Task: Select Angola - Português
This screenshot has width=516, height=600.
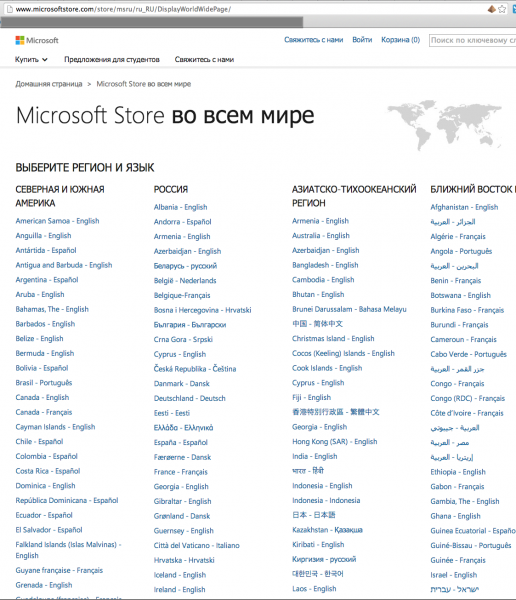Action: [461, 251]
